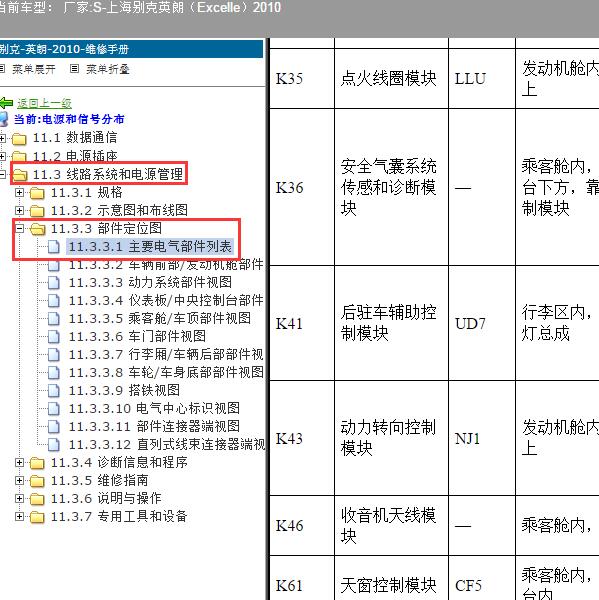This screenshot has height=600, width=599.
Task: Click the 11.3.3.5 乘客舱 page icon
Action: (x=54, y=318)
